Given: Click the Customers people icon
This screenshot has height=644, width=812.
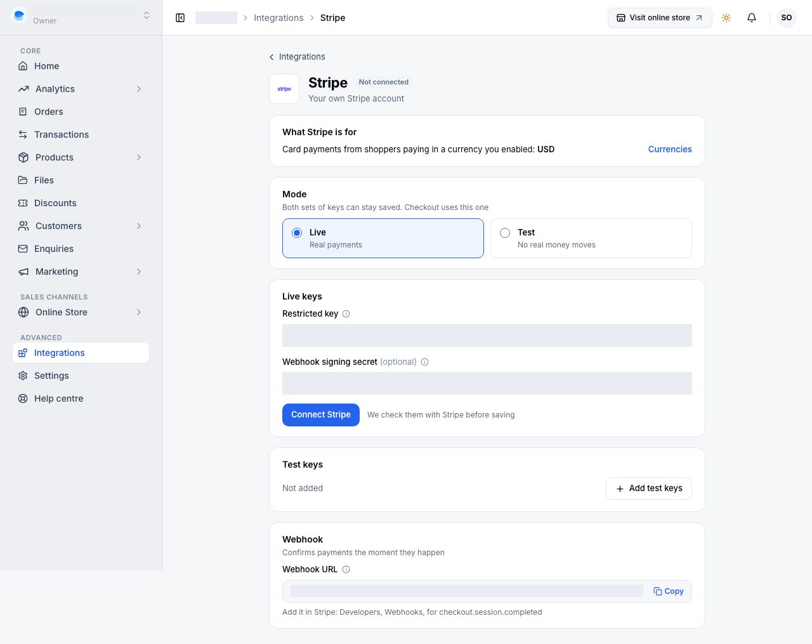Looking at the screenshot, I should (23, 226).
